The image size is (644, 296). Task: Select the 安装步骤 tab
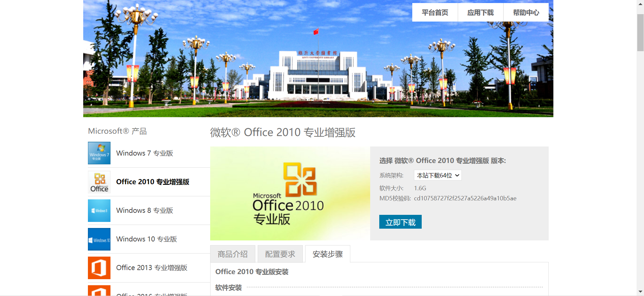(x=327, y=254)
